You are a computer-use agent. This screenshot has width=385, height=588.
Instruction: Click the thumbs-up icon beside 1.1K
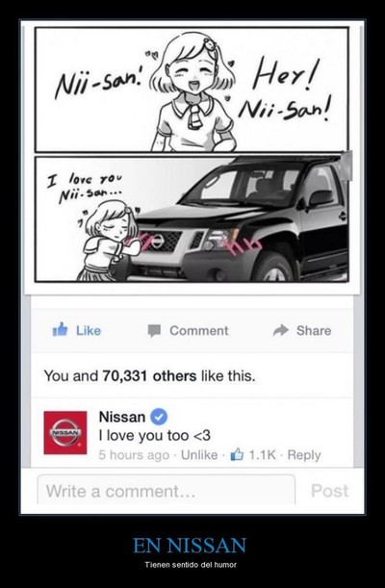pyautogui.click(x=237, y=455)
